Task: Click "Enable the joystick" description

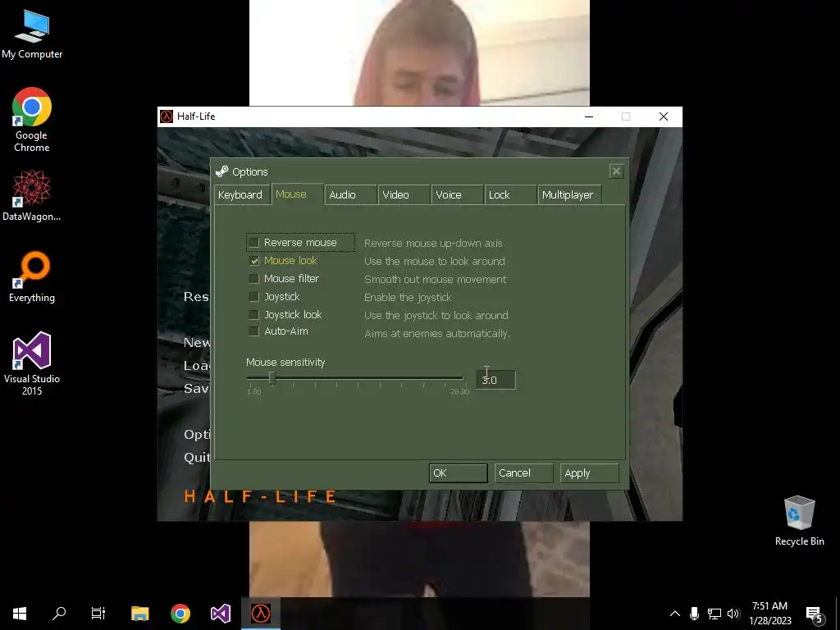Action: click(x=408, y=297)
